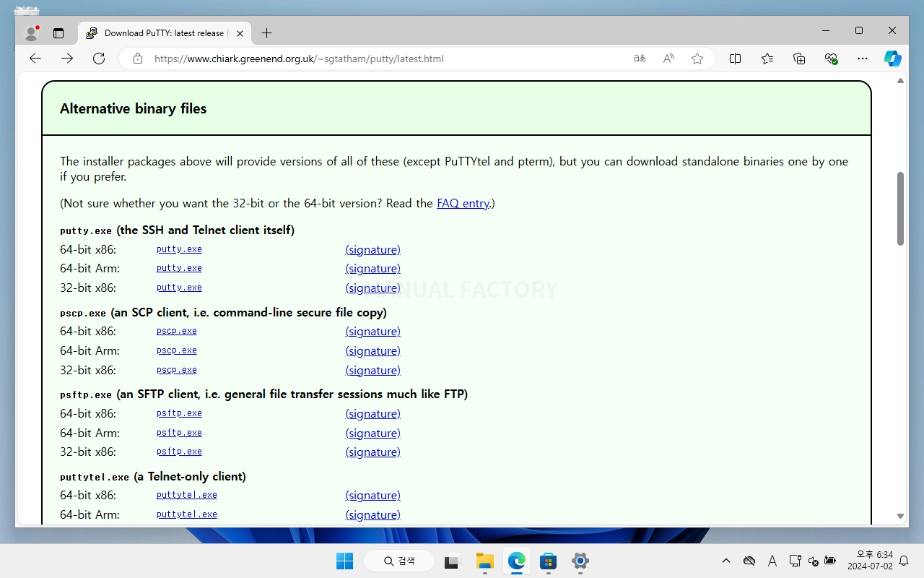Download 64-bit Arm putty.exe
Image resolution: width=924 pixels, height=578 pixels.
[x=179, y=268]
